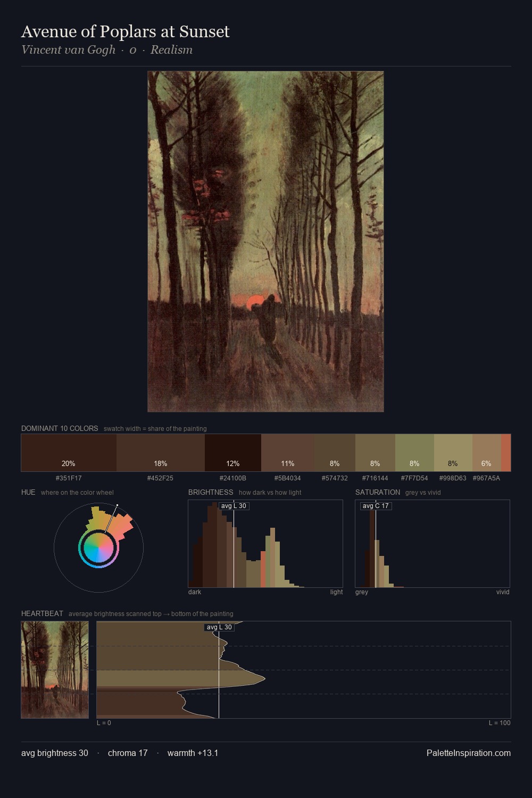Select the #452F25 swatch showing 18%

pyautogui.click(x=161, y=453)
